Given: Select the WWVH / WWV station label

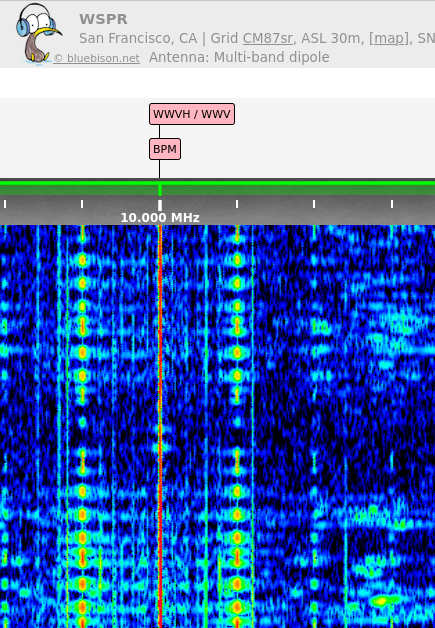Looking at the screenshot, I should pos(192,114).
